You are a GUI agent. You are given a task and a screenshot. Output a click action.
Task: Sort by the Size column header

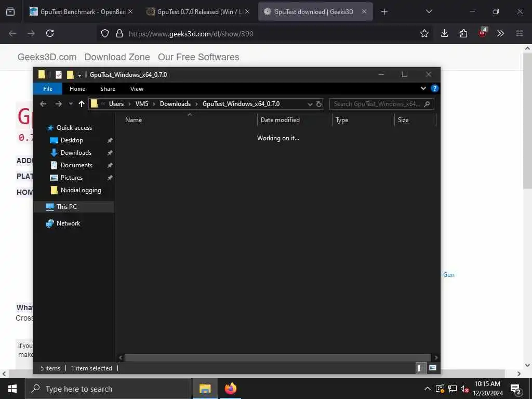pyautogui.click(x=403, y=120)
